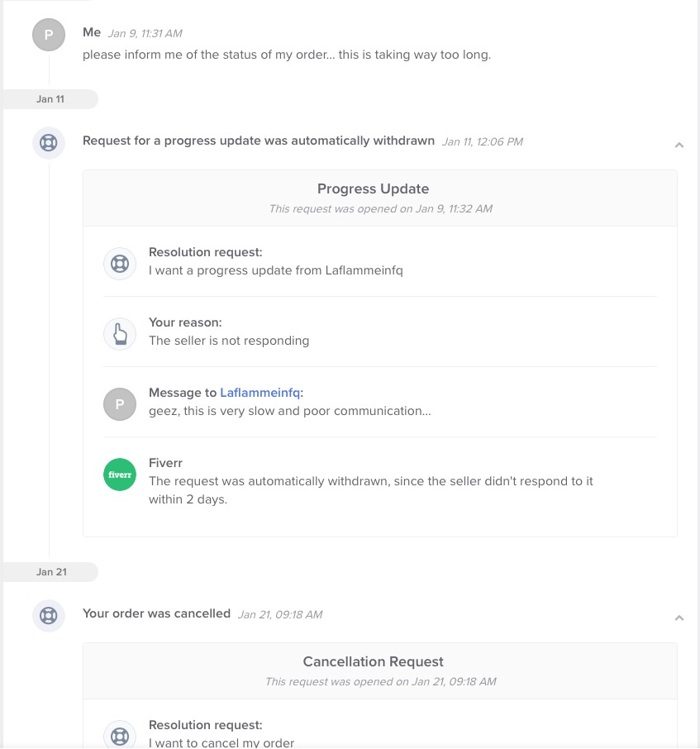Screen dimensions: 700x749
Task: Click the Jan 11 date marker
Action: [x=50, y=99]
